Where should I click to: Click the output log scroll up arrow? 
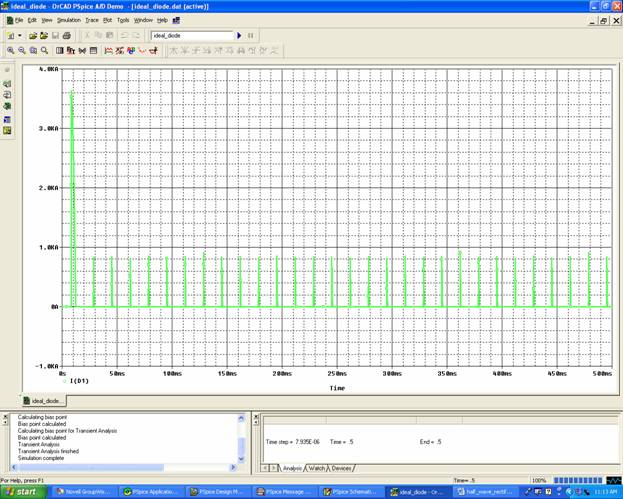[x=241, y=418]
